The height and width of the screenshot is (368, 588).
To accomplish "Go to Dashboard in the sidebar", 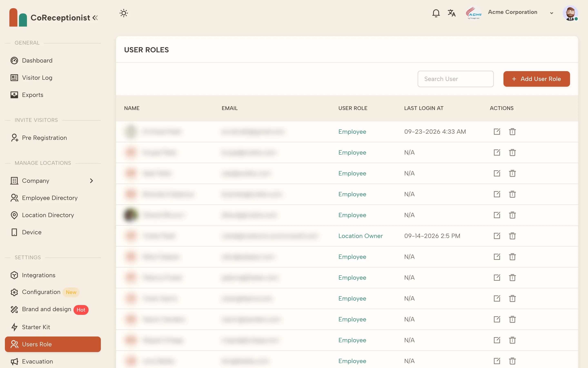I will [x=53, y=60].
